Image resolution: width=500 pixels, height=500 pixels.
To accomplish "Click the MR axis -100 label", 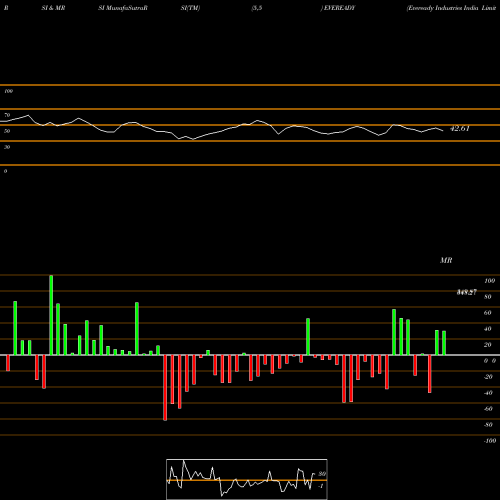I will (x=490, y=441).
